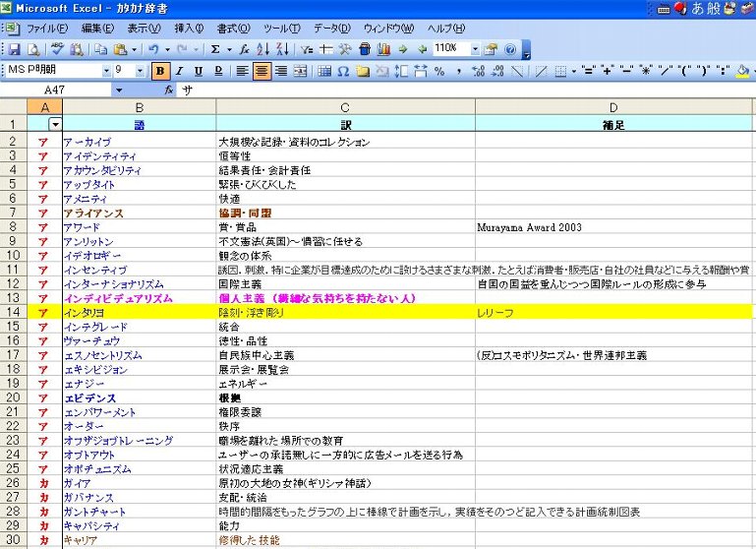The height and width of the screenshot is (549, 756).
Task: Toggle Italic formatting
Action: point(179,71)
